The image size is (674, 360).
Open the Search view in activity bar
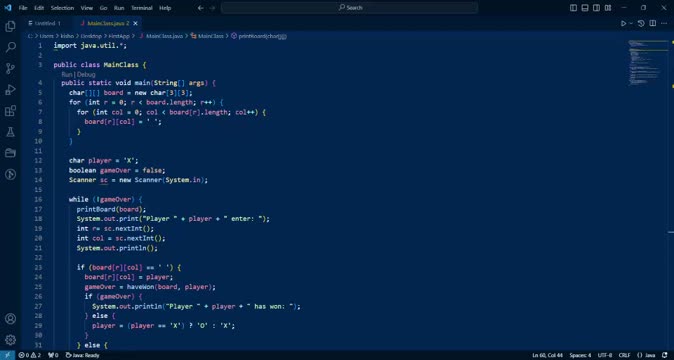10,47
